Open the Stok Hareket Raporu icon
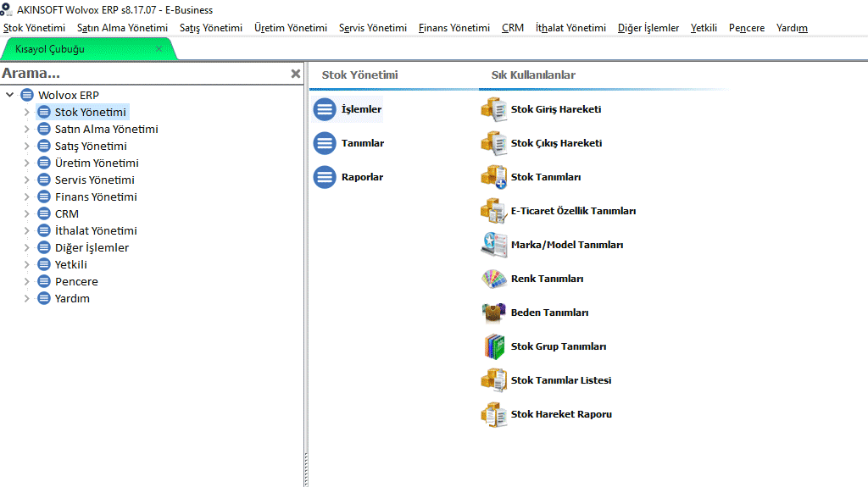The width and height of the screenshot is (868, 487). pos(494,414)
